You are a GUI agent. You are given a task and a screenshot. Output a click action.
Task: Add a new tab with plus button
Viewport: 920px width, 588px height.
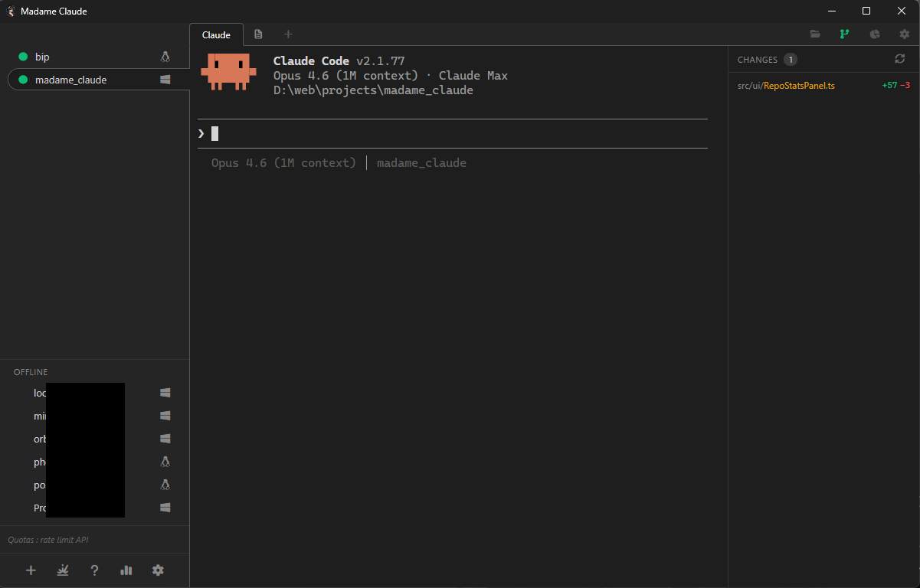[288, 34]
